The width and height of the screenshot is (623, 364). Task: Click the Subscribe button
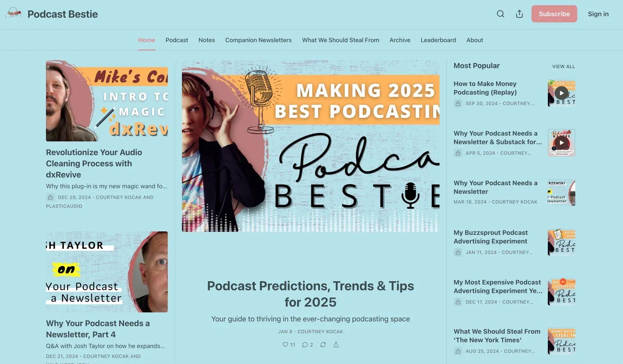coord(554,14)
